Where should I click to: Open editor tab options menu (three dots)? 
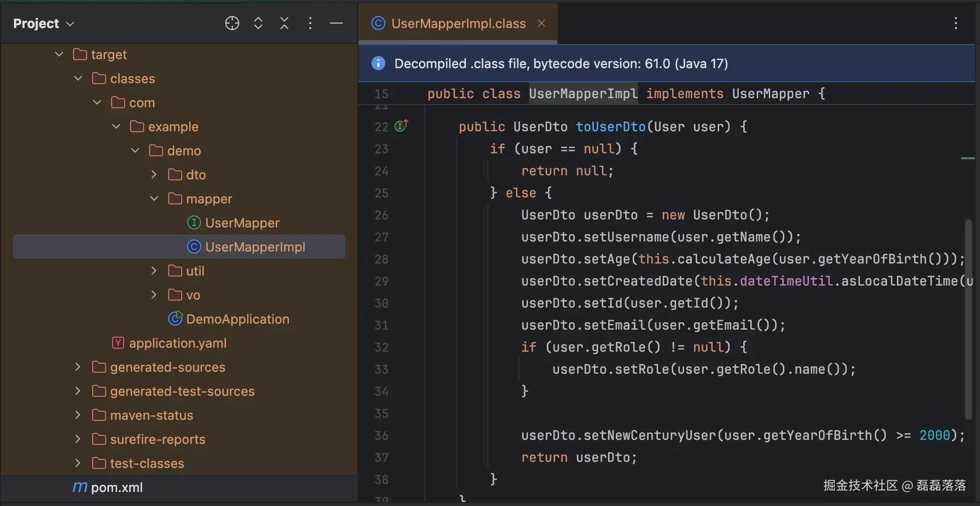coord(955,23)
